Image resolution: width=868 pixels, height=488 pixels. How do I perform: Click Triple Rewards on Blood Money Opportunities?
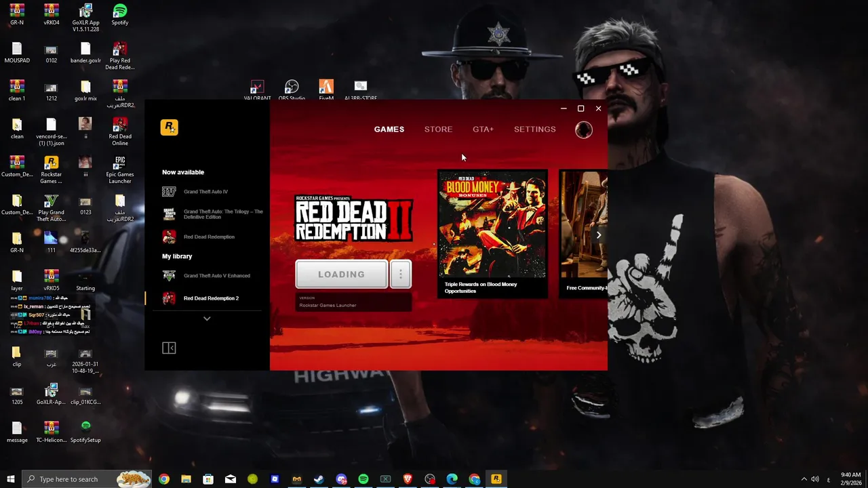(481, 287)
